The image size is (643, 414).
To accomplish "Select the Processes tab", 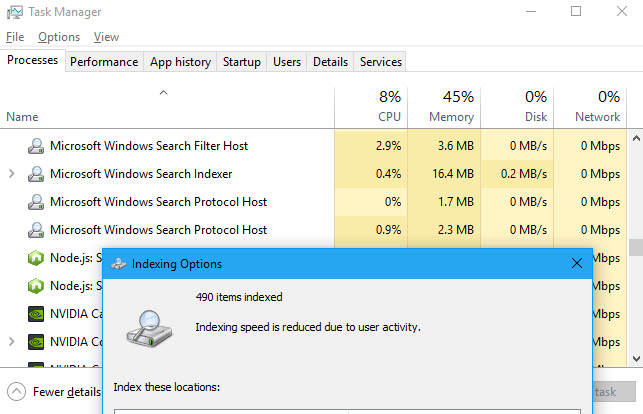I will coord(32,60).
